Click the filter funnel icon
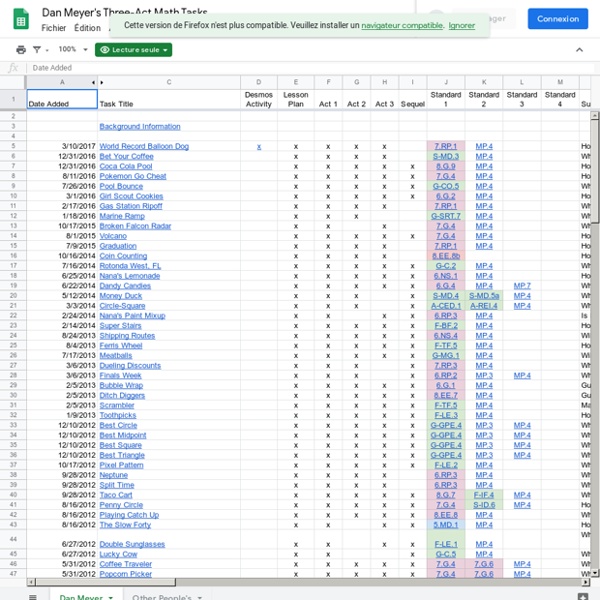The width and height of the screenshot is (600, 600). (37, 50)
